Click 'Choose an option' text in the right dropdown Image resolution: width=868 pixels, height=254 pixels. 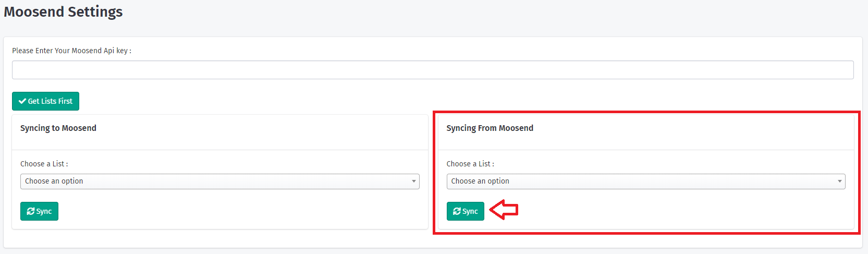(480, 181)
